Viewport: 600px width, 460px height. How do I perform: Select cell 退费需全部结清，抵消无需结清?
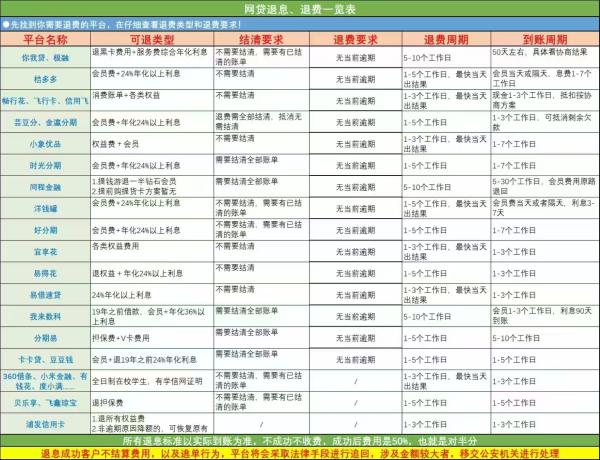pyautogui.click(x=259, y=122)
